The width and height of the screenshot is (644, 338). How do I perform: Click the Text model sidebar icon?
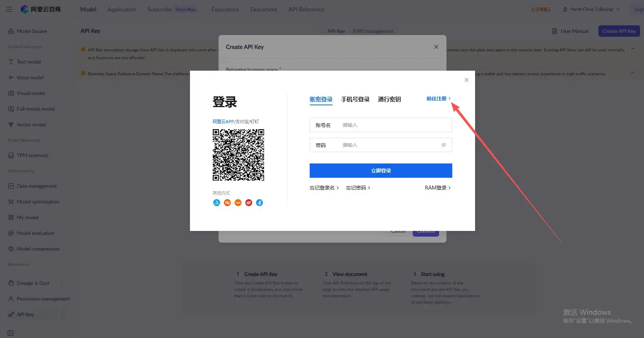click(11, 62)
